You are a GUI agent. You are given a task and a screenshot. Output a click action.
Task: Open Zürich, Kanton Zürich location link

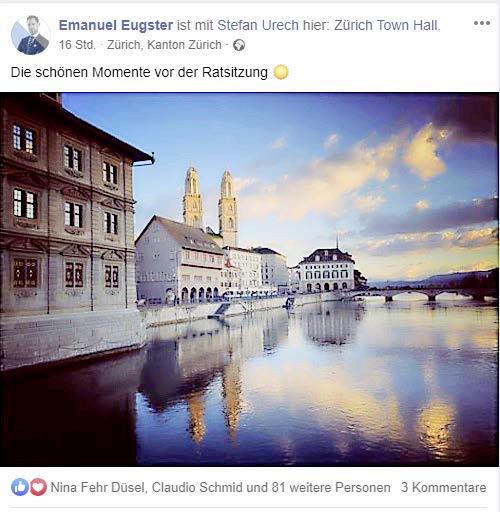(x=164, y=45)
